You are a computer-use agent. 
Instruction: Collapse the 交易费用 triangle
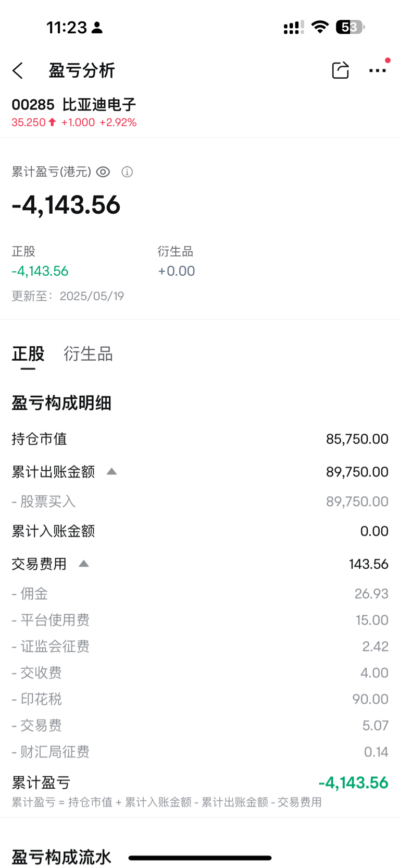[x=83, y=564]
